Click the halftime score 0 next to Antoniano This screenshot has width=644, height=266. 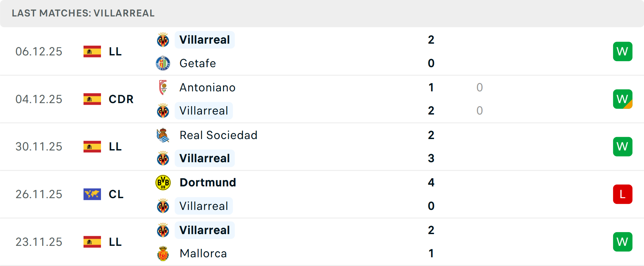click(x=480, y=87)
